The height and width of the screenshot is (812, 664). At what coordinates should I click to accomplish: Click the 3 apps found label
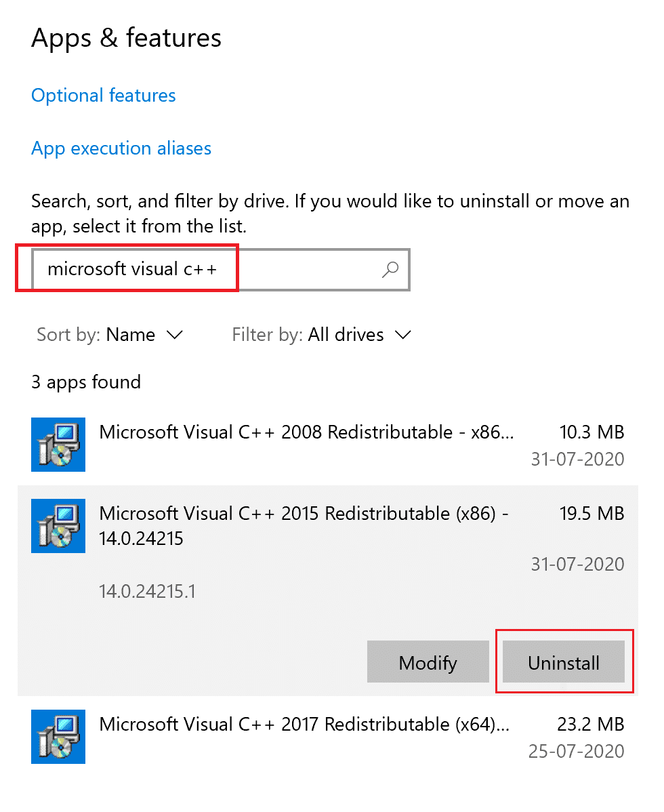(85, 382)
